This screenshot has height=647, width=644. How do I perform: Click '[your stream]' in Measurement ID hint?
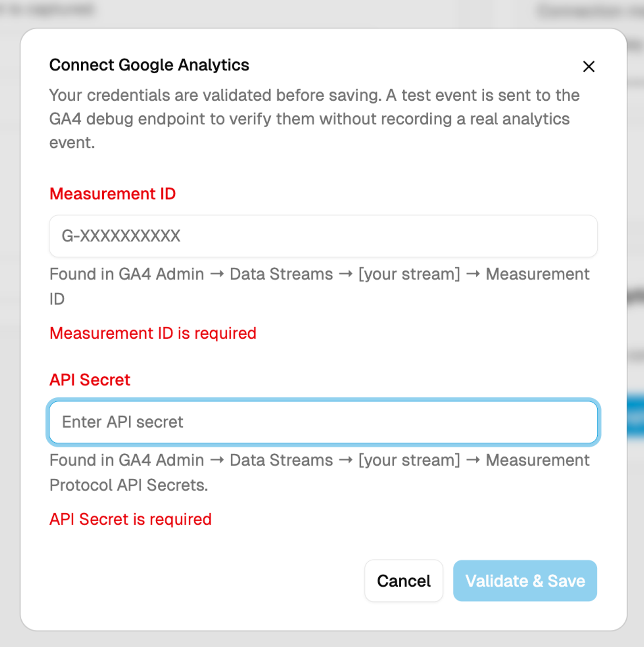click(409, 274)
